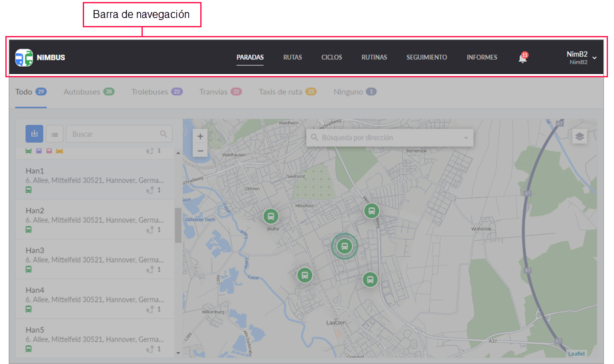Image resolution: width=614 pixels, height=364 pixels.
Task: Open the Informes menu item
Action: click(x=481, y=57)
